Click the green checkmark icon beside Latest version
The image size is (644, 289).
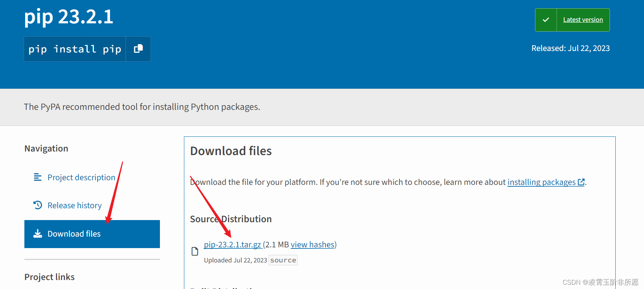point(546,20)
